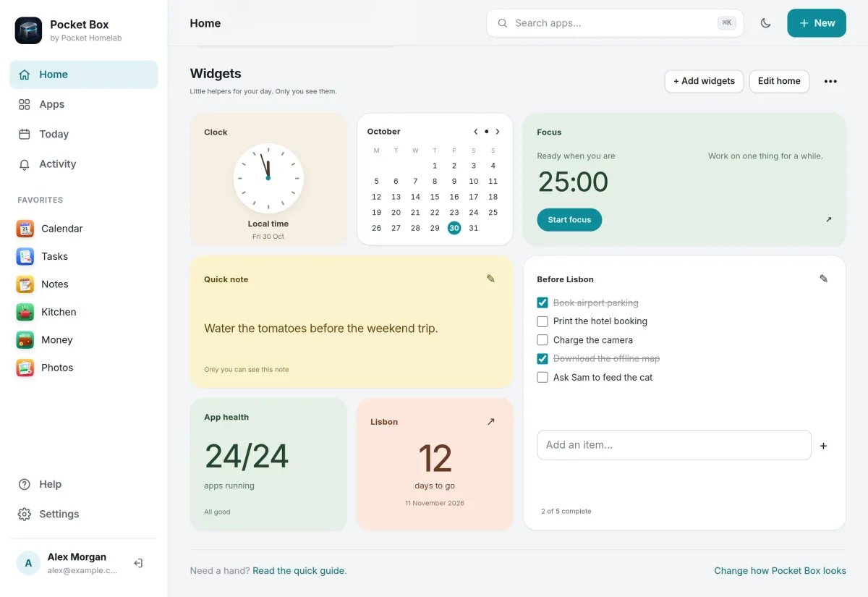Jump to today using calendar dot
The image size is (868, 597).
click(487, 132)
